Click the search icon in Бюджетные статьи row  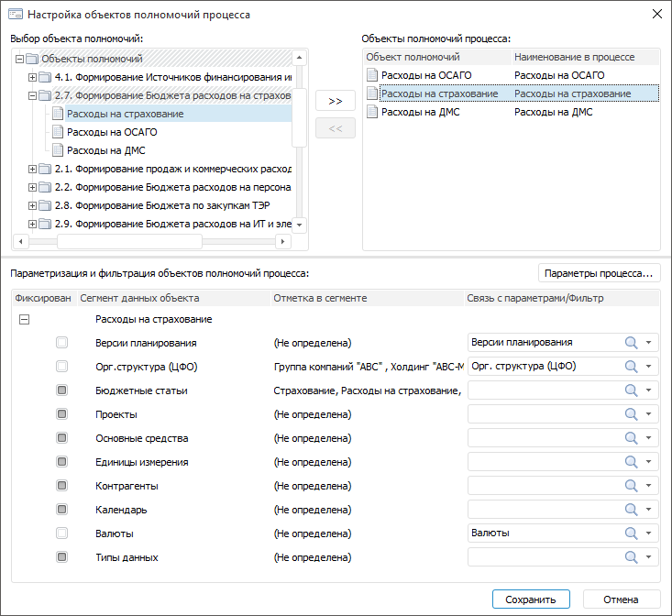[x=631, y=390]
